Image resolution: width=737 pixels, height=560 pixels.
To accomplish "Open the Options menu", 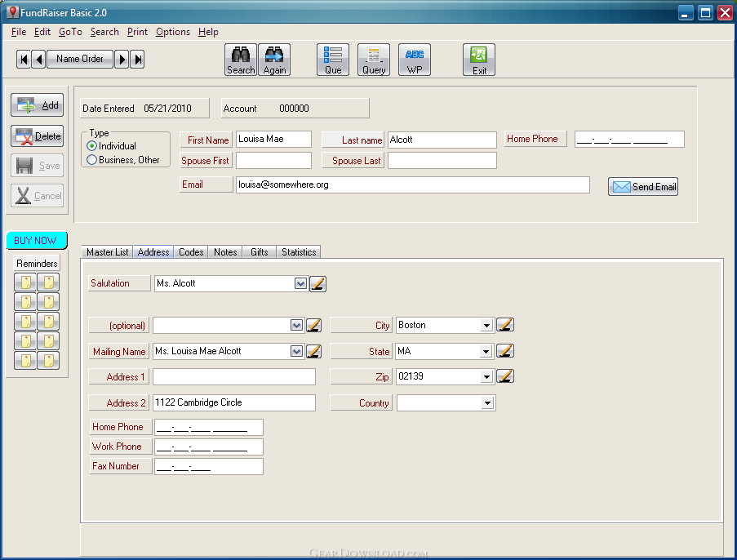I will coord(173,32).
